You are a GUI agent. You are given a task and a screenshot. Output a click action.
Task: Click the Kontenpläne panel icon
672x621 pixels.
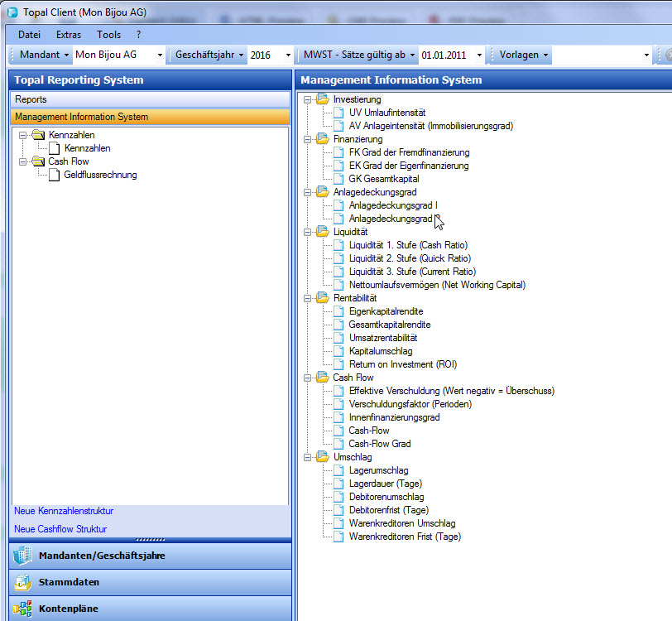[x=22, y=609]
